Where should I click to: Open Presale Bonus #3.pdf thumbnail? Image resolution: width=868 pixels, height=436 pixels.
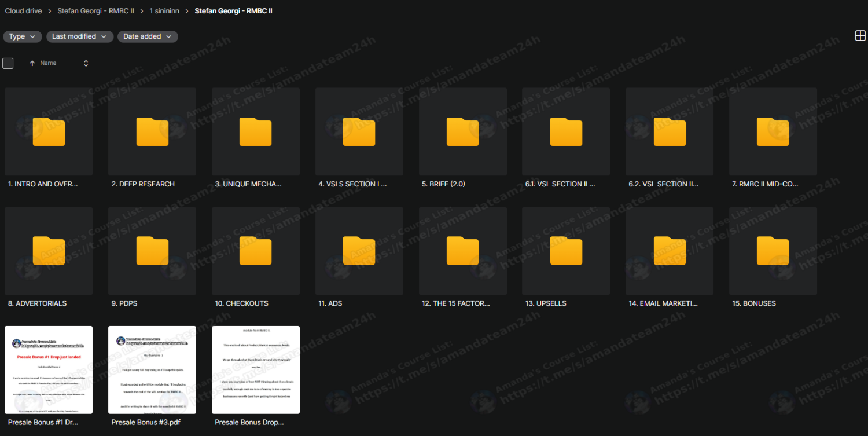point(152,370)
